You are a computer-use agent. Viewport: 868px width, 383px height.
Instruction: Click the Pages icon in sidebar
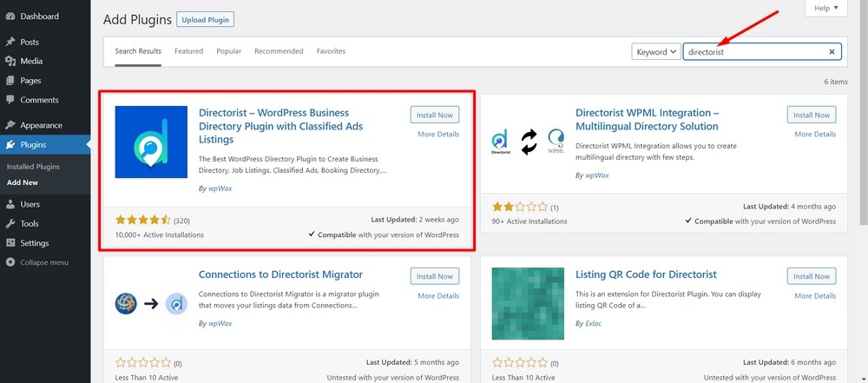[10, 81]
